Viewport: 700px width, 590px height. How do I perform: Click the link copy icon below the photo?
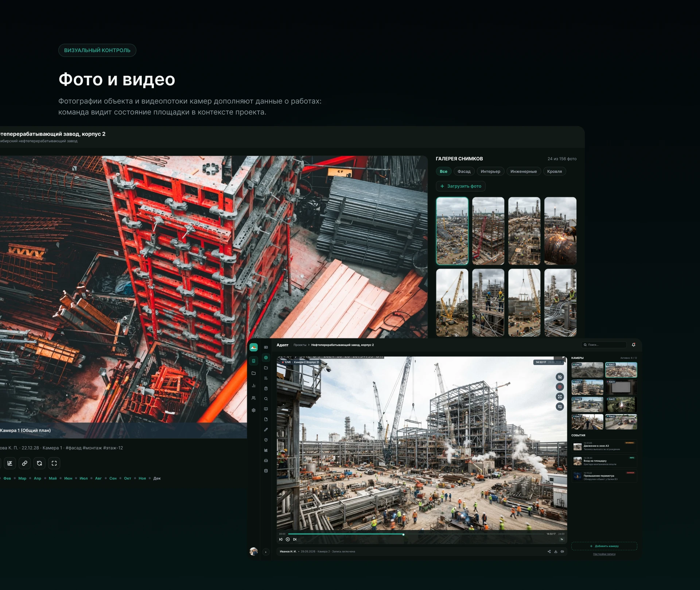(x=24, y=463)
